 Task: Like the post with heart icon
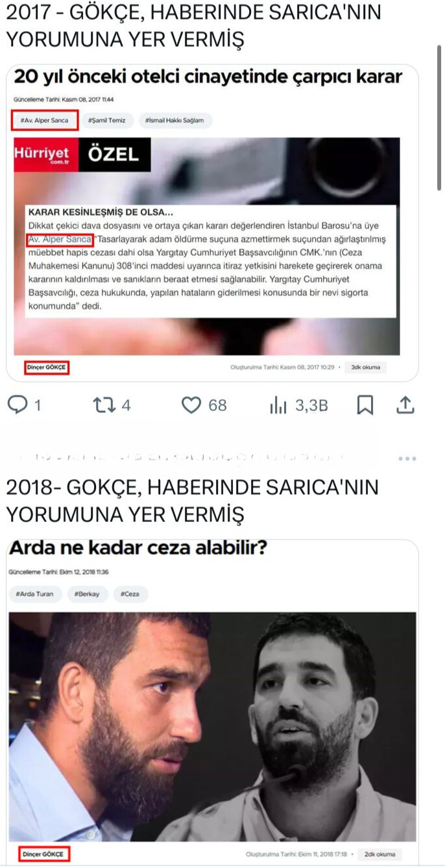tap(191, 405)
